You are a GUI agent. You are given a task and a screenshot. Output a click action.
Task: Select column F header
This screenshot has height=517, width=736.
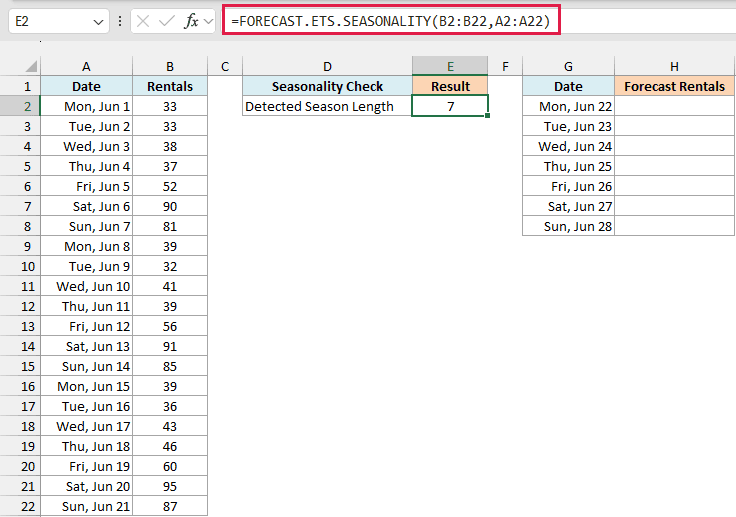505,66
